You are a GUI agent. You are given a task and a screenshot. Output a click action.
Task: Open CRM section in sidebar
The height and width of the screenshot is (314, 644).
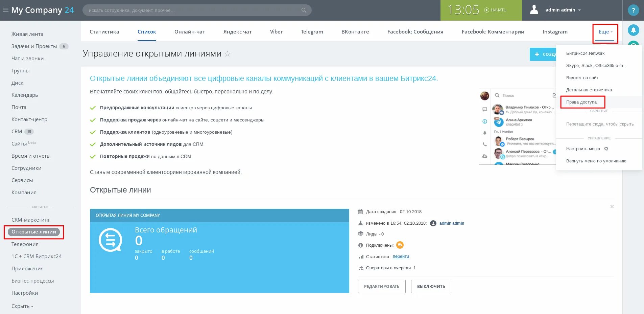pyautogui.click(x=17, y=132)
